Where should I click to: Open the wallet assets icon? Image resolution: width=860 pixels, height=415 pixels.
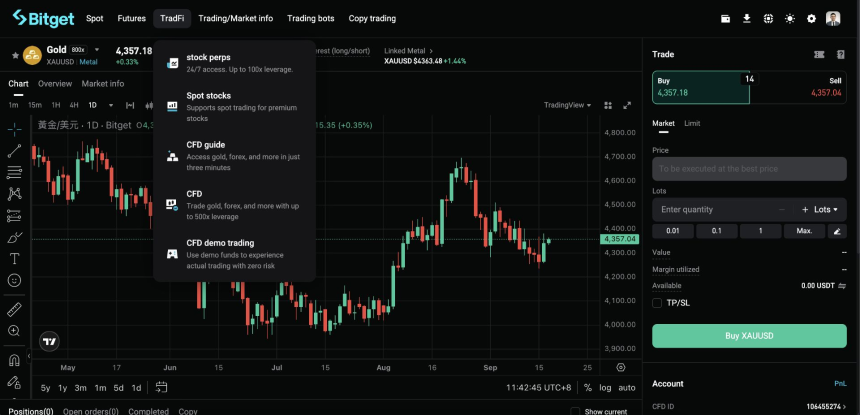(725, 19)
